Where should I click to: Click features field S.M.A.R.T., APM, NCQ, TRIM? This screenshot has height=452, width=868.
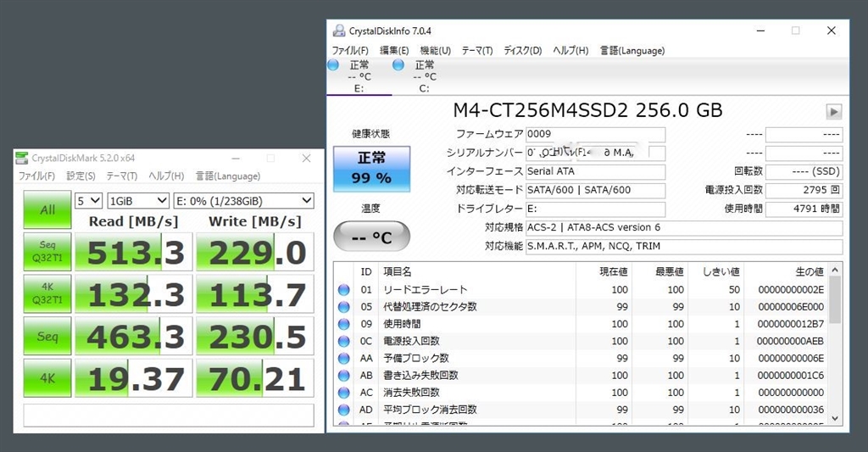pyautogui.click(x=684, y=247)
